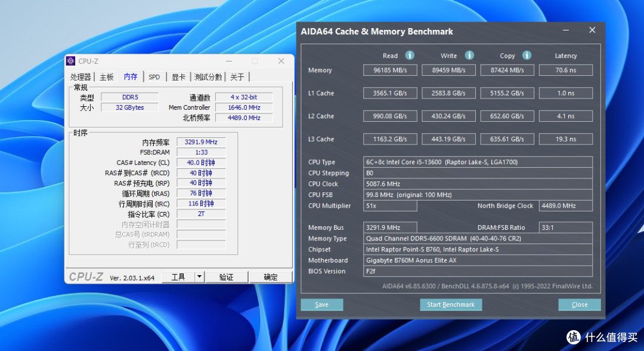The height and width of the screenshot is (351, 644).
Task: Click the Memory Type field Quad Channel DDR5-6600
Action: [x=478, y=238]
